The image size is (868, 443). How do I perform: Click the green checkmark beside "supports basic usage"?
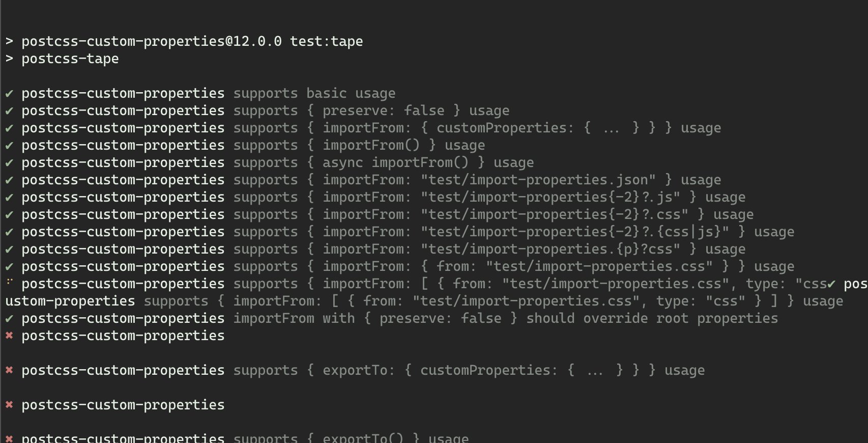tap(9, 94)
